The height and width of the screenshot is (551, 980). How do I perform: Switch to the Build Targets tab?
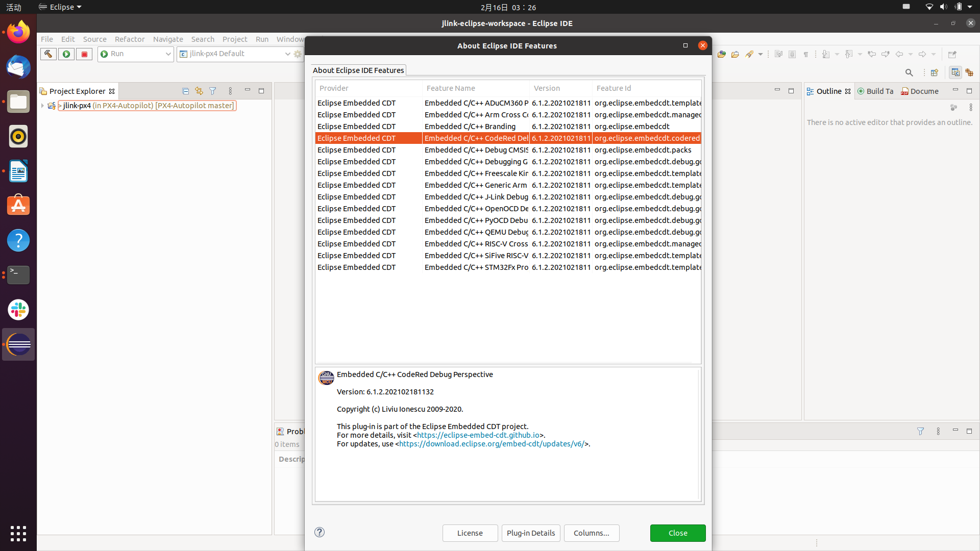(876, 91)
